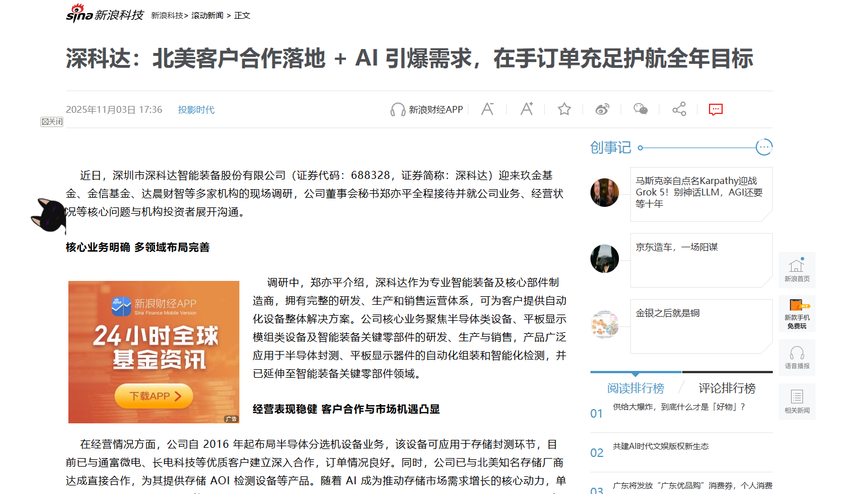Open the 新浪科技 breadcrumb link
Image resolution: width=868 pixels, height=494 pixels.
(168, 15)
